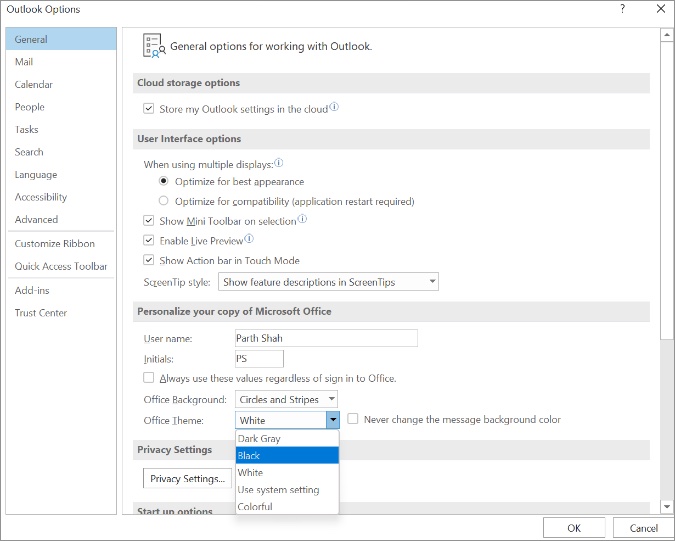
Task: Toggle Enable Live Preview checkbox
Action: (149, 240)
